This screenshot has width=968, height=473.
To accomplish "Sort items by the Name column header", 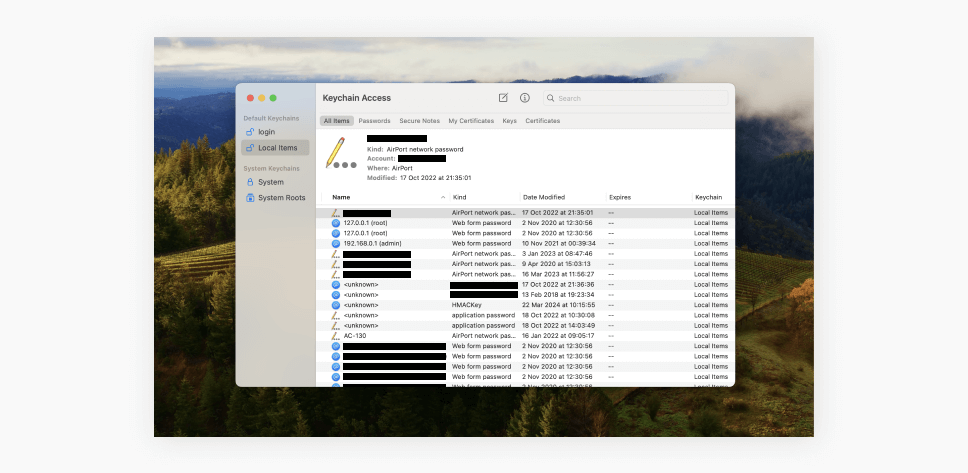I will [341, 198].
